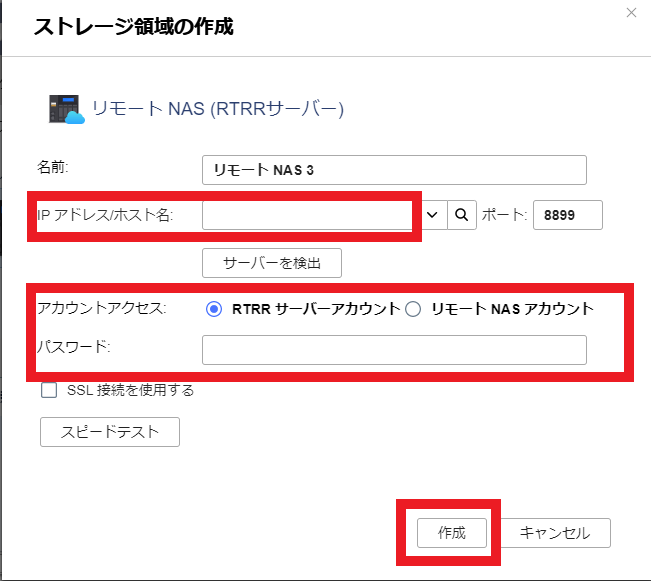Click the 作成 button
The image size is (651, 581).
452,533
